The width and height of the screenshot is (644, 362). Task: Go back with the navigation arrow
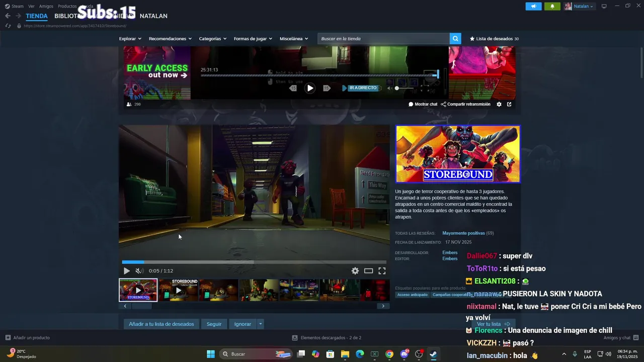tap(8, 16)
